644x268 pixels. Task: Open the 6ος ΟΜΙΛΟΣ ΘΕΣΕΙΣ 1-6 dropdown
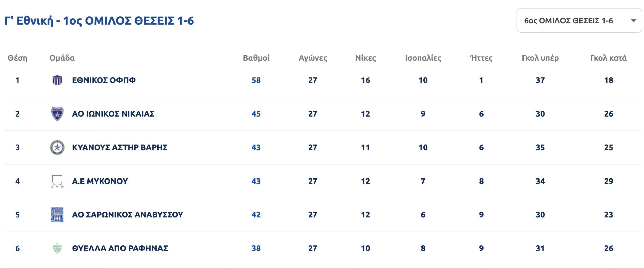pyautogui.click(x=569, y=21)
